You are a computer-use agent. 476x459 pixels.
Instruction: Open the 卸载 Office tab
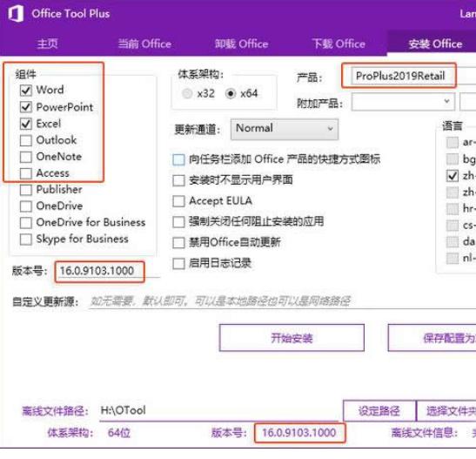tap(242, 44)
